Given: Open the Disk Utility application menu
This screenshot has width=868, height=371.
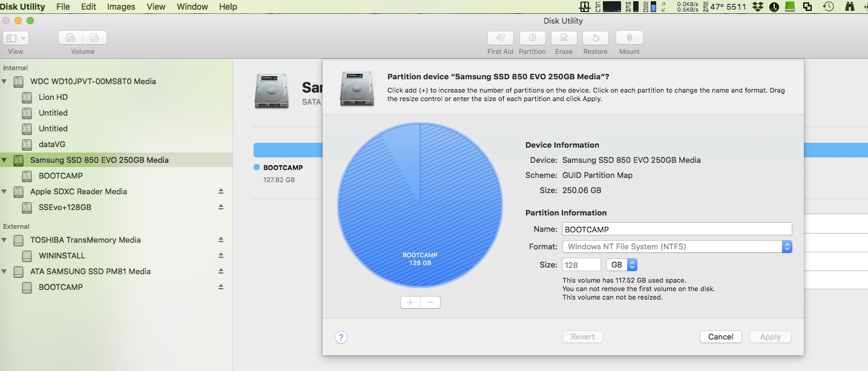Looking at the screenshot, I should click(22, 7).
